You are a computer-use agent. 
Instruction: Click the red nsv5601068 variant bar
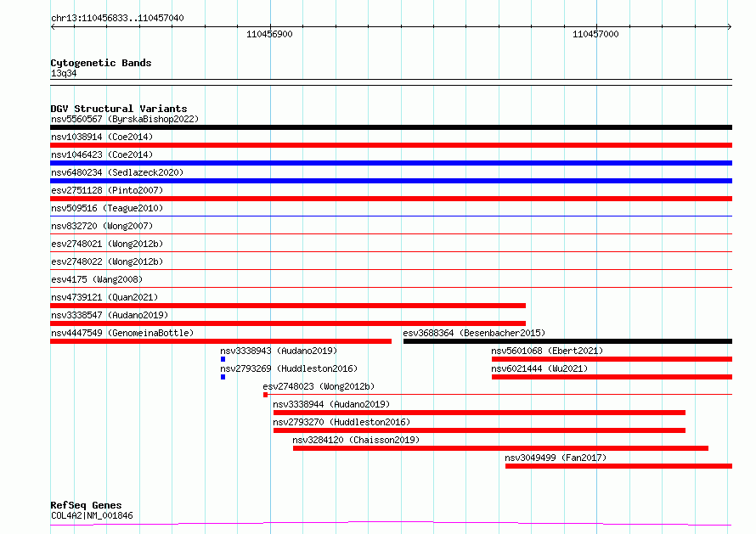coord(612,359)
